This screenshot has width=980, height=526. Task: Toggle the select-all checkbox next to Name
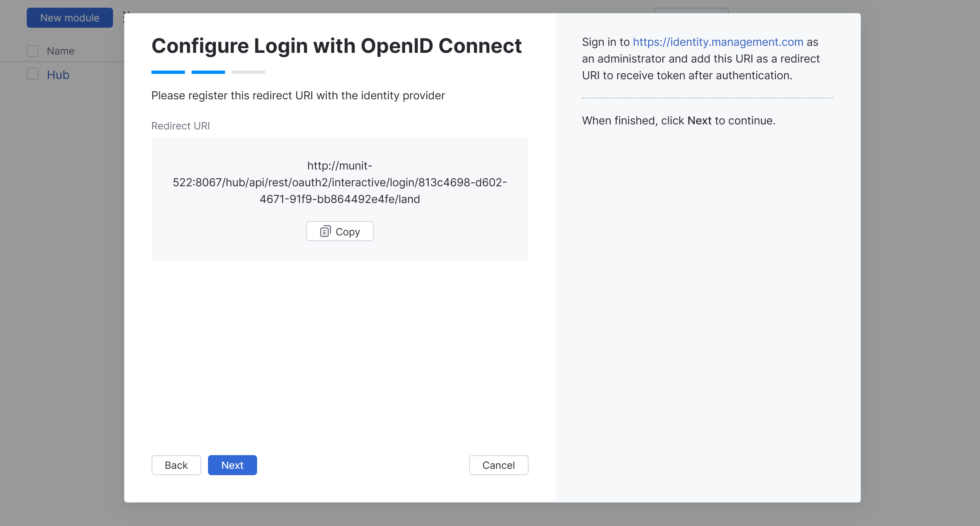33,50
